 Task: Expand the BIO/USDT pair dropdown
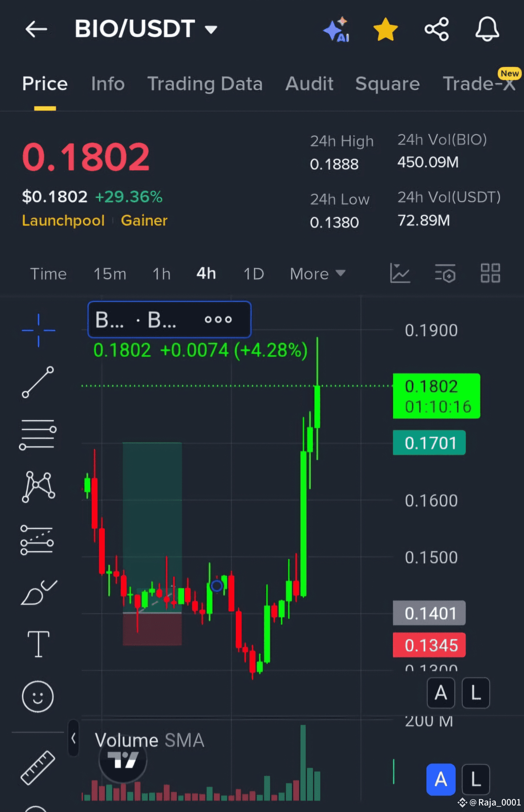(x=211, y=29)
